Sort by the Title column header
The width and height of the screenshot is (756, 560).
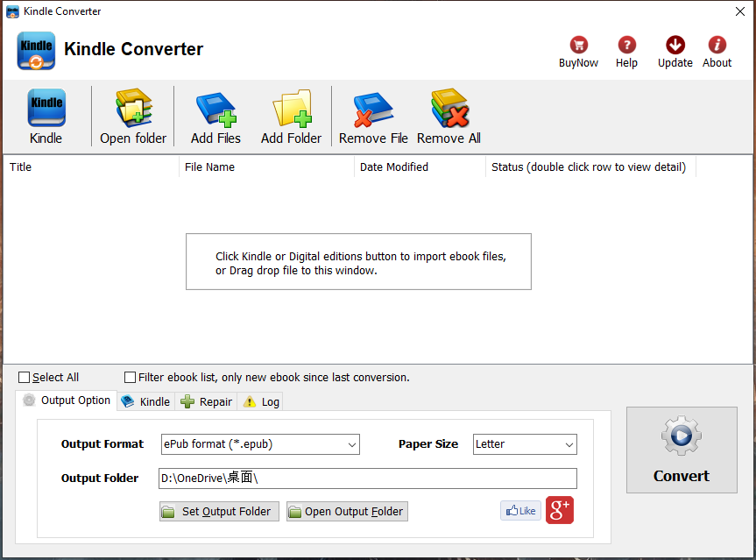[91, 167]
